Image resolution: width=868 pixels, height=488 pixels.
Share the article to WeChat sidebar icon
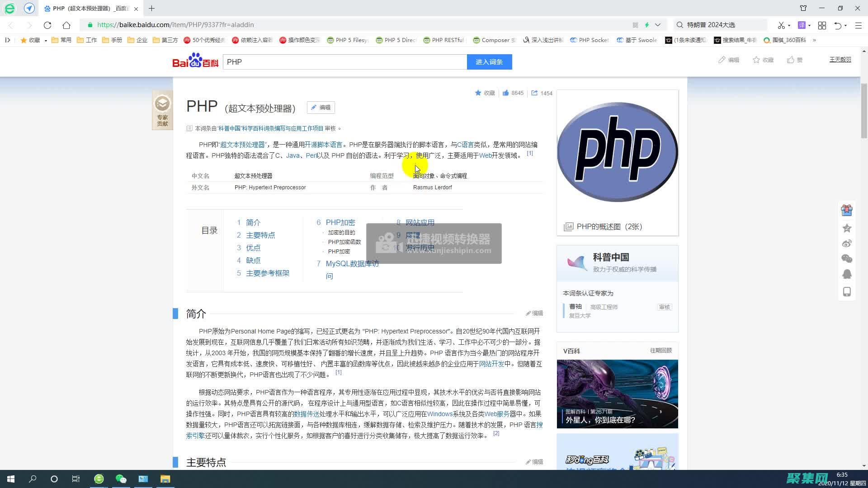pos(847,258)
